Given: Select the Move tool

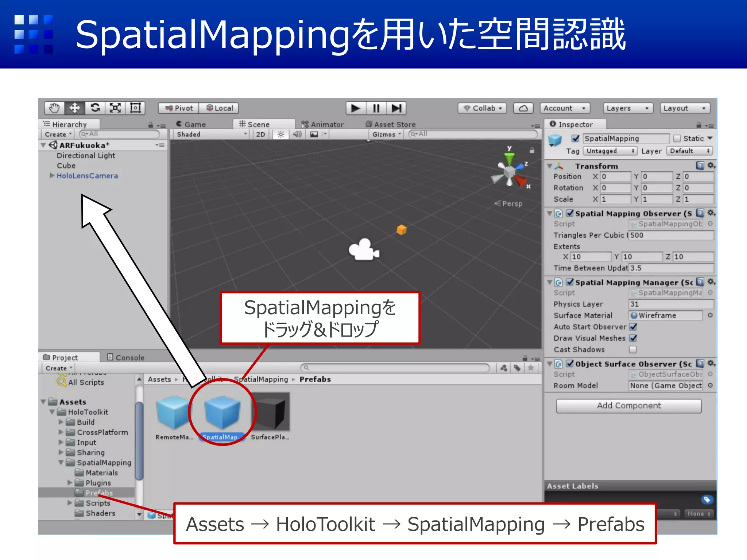Looking at the screenshot, I should point(75,108).
